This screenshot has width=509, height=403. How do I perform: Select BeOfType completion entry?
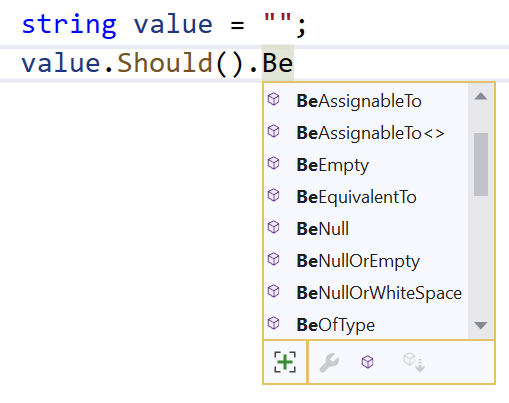tap(366, 324)
